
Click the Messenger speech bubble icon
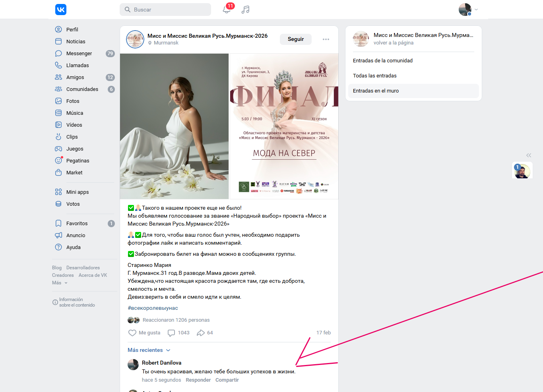tap(58, 53)
